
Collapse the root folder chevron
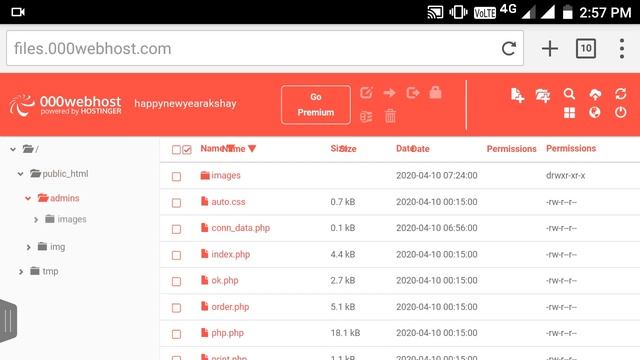[x=13, y=149]
